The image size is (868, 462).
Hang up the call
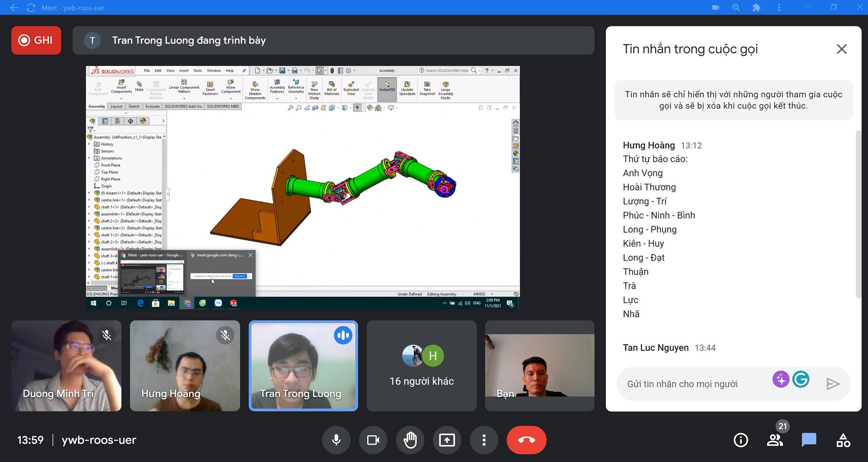point(526,440)
